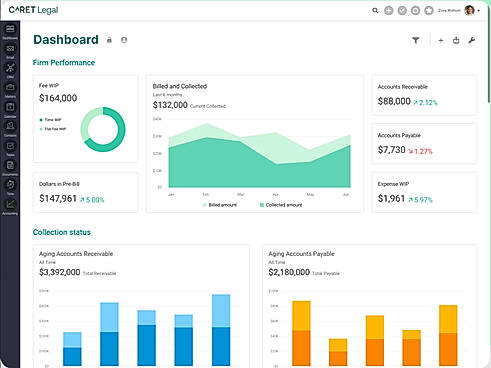The image size is (491, 368).
Task: Click the round target icon in header
Action: pyautogui.click(x=415, y=11)
